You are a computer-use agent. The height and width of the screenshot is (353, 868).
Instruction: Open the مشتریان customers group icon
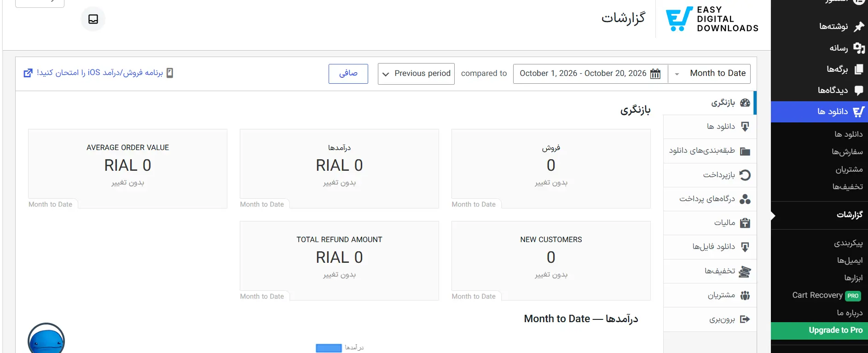coord(745,295)
